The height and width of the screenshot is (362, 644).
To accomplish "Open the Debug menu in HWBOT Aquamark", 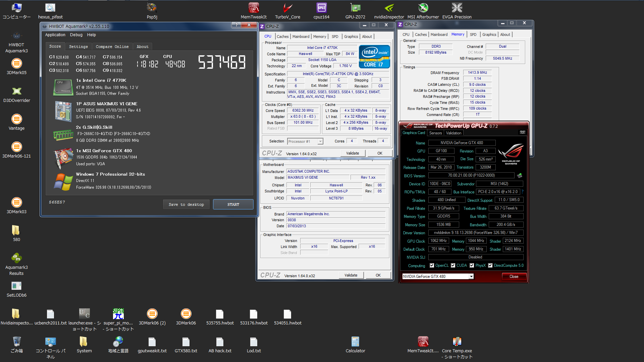I will click(x=76, y=35).
